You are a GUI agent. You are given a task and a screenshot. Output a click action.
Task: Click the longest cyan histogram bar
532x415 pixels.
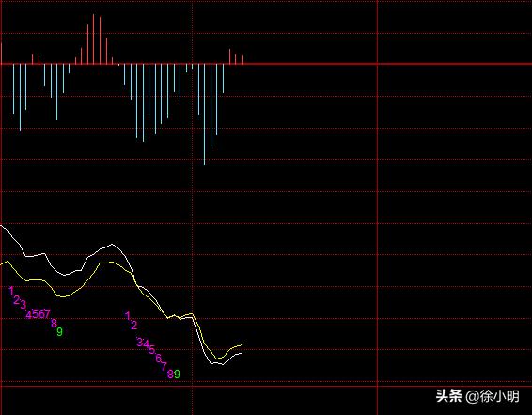(204, 115)
